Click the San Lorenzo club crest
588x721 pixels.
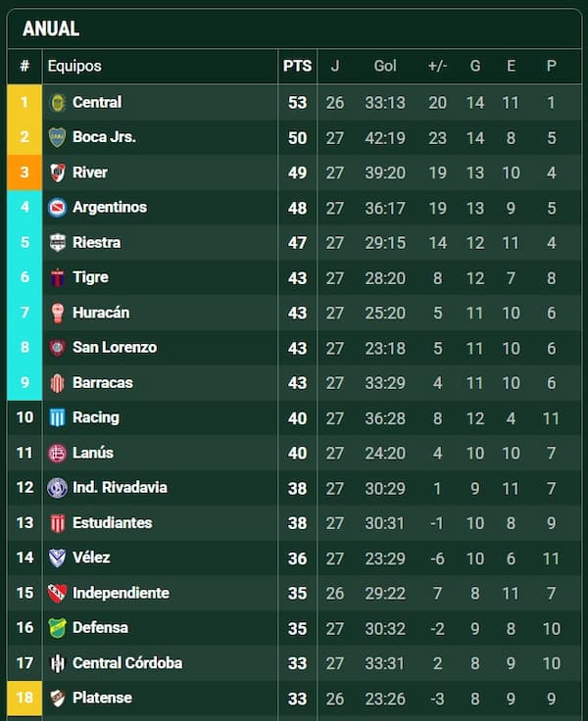tap(58, 348)
